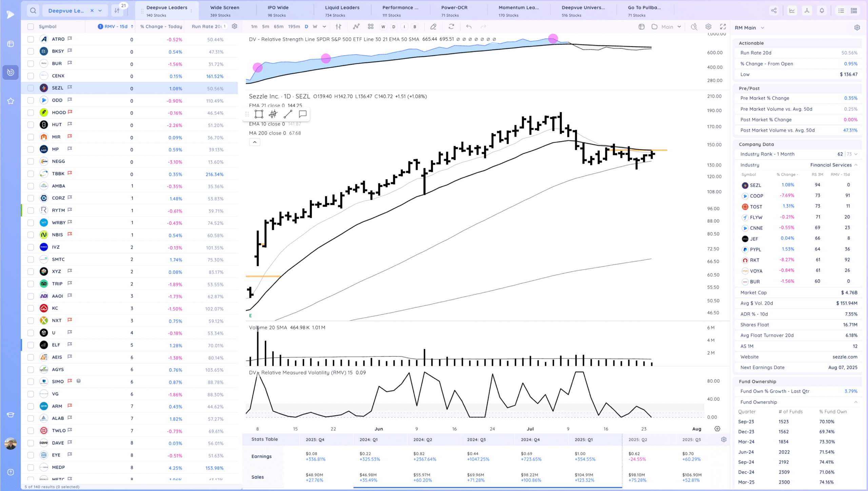This screenshot has width=868, height=491.
Task: Click the share icon in top bar
Action: (x=774, y=11)
